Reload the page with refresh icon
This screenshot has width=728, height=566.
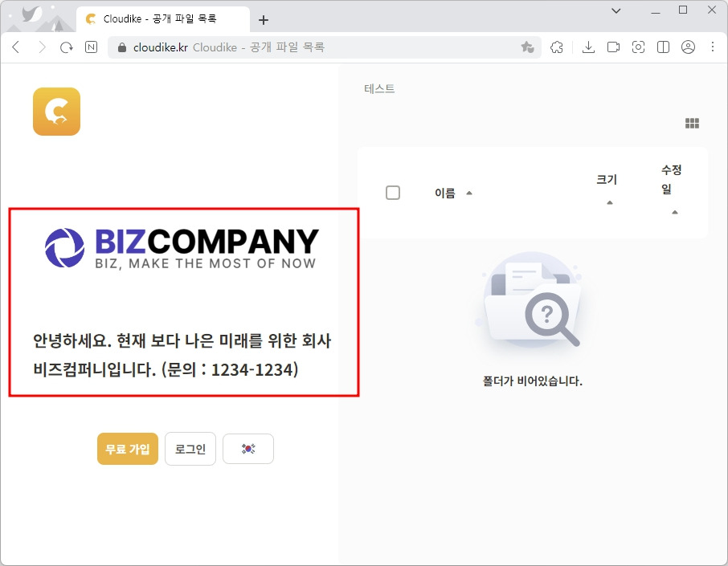point(67,47)
